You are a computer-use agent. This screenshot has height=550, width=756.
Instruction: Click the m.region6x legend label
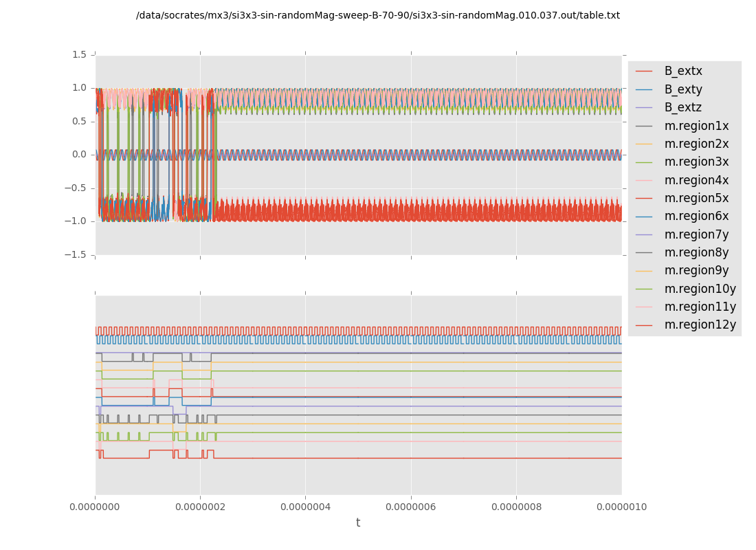pyautogui.click(x=696, y=216)
